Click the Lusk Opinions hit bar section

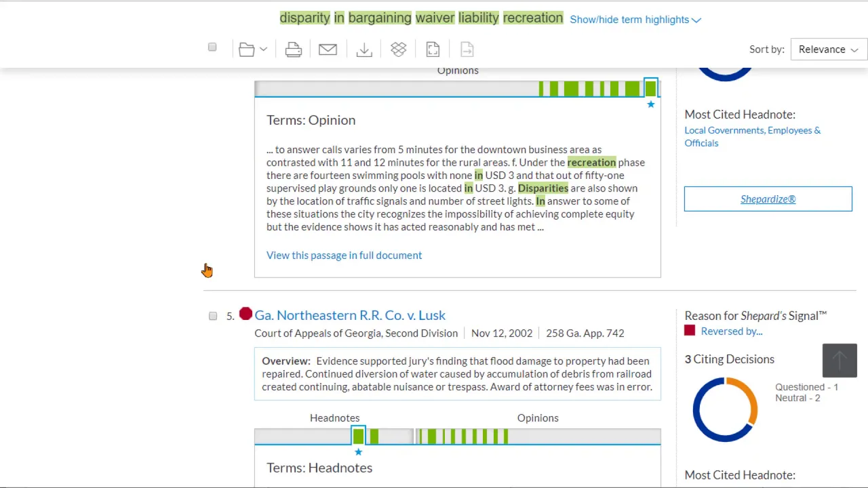(x=537, y=436)
